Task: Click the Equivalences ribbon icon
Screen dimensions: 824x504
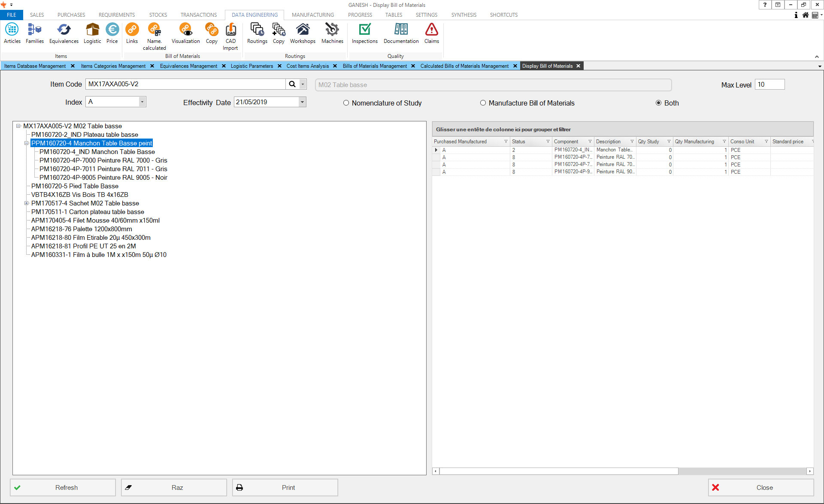Action: click(64, 33)
